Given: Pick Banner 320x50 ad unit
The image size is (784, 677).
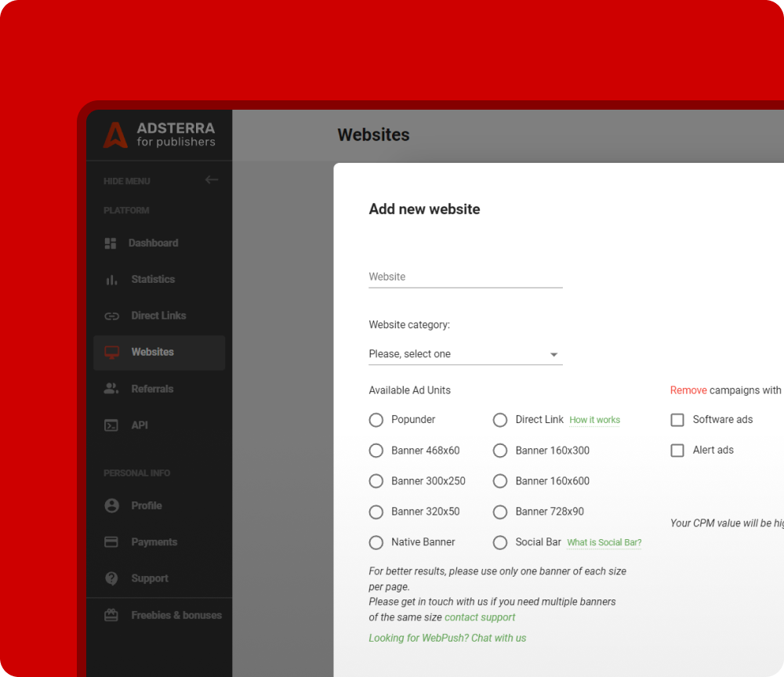Looking at the screenshot, I should (x=376, y=512).
